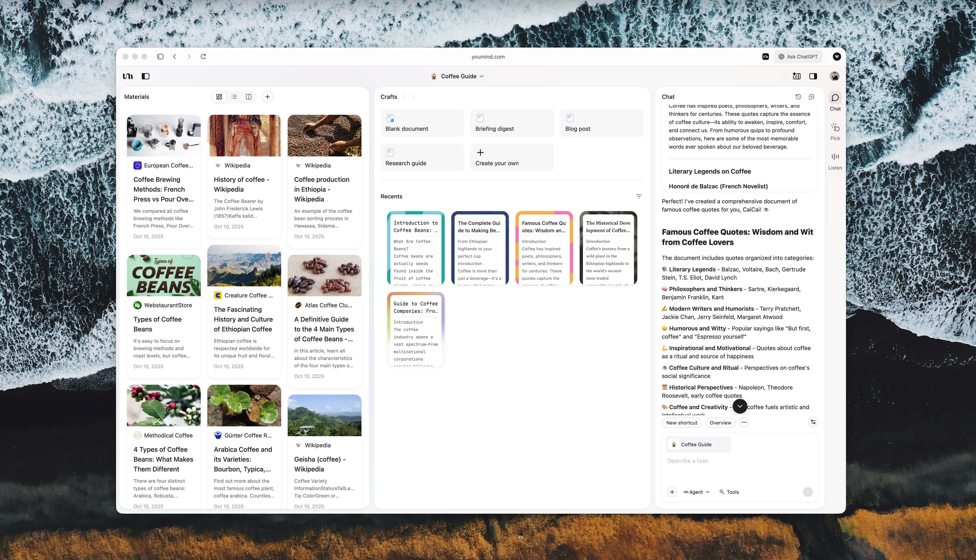
Task: Click Ask ChatGPT button
Action: [x=798, y=57]
